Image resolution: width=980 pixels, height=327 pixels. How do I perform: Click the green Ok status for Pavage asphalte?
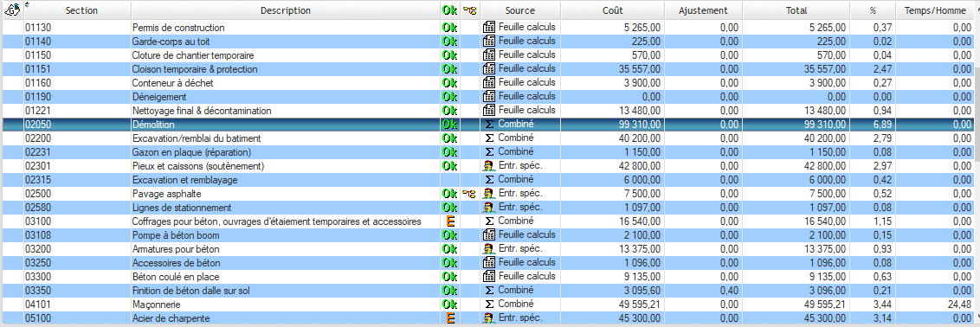(450, 194)
